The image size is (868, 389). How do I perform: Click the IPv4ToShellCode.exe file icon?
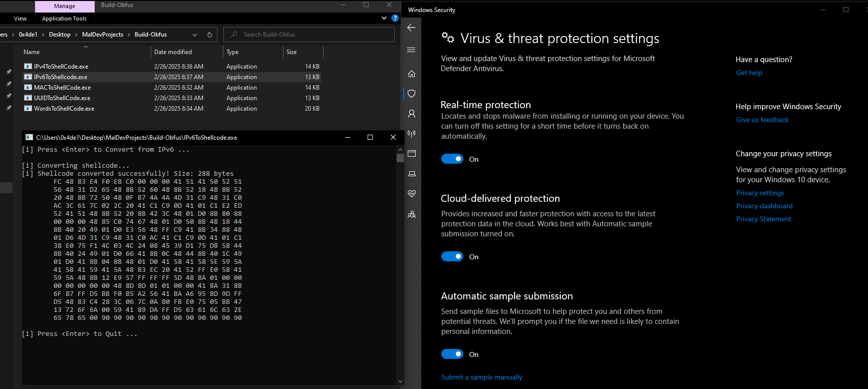28,66
